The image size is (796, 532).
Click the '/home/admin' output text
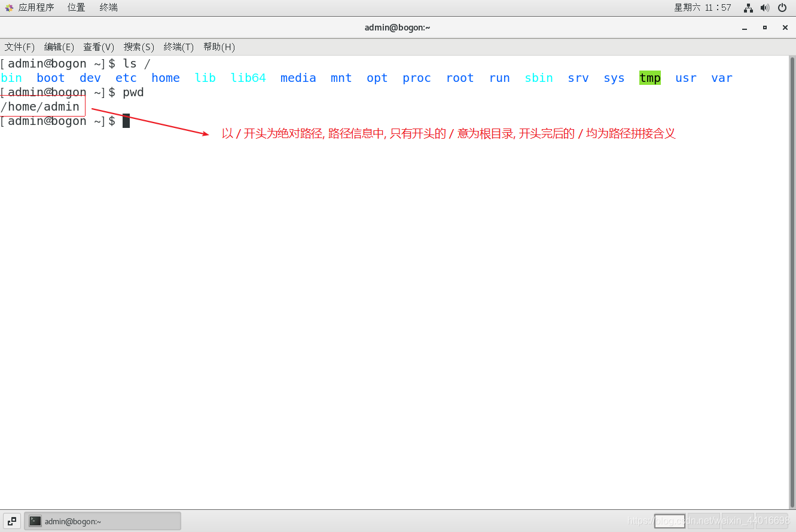(x=40, y=106)
